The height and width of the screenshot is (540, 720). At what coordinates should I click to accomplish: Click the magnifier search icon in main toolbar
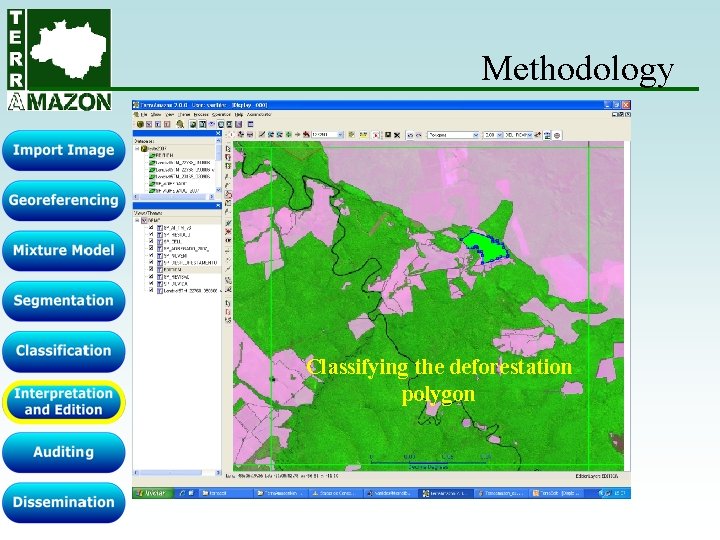(180, 124)
